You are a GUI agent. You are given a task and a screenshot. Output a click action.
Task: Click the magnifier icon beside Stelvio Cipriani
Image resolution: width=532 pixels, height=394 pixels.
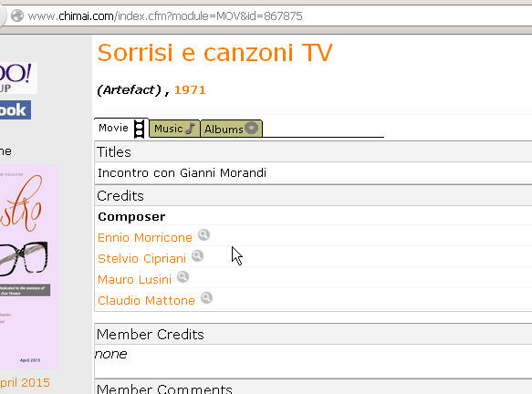tap(197, 256)
